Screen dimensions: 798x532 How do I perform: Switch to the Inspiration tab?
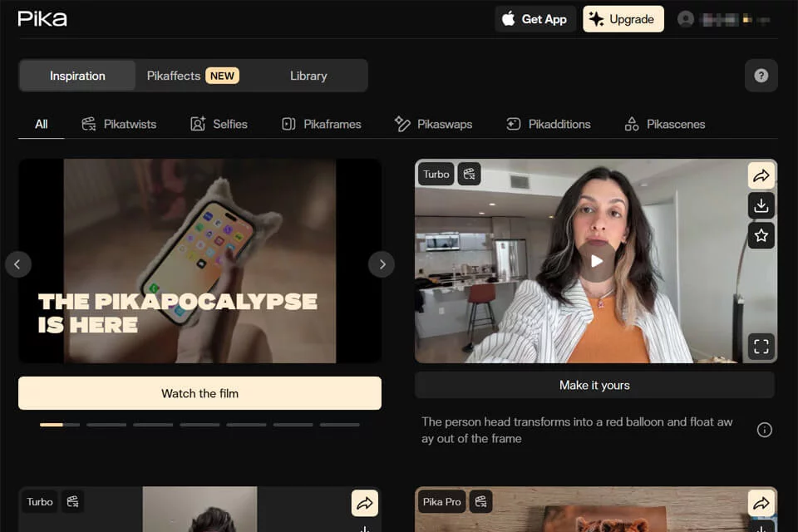coord(77,76)
